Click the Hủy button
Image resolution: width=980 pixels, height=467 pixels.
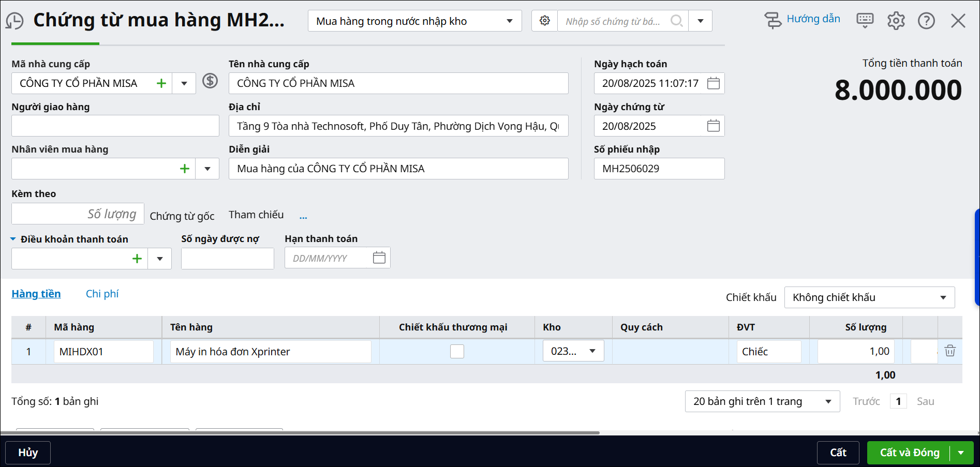(x=28, y=453)
